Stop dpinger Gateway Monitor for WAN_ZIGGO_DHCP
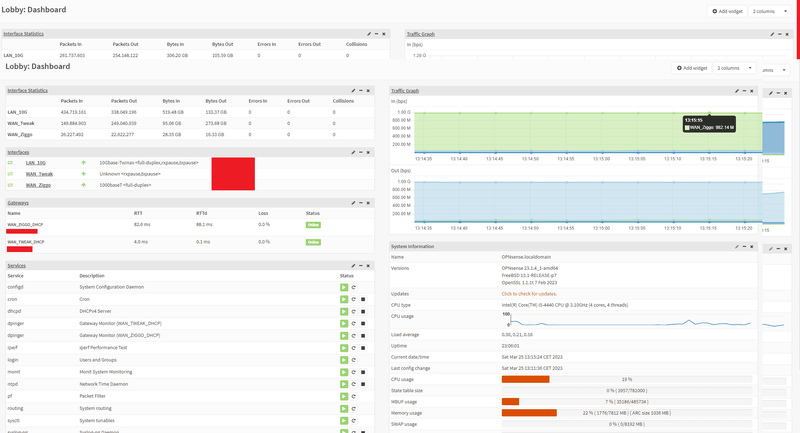The height and width of the screenshot is (433, 800). tap(363, 336)
